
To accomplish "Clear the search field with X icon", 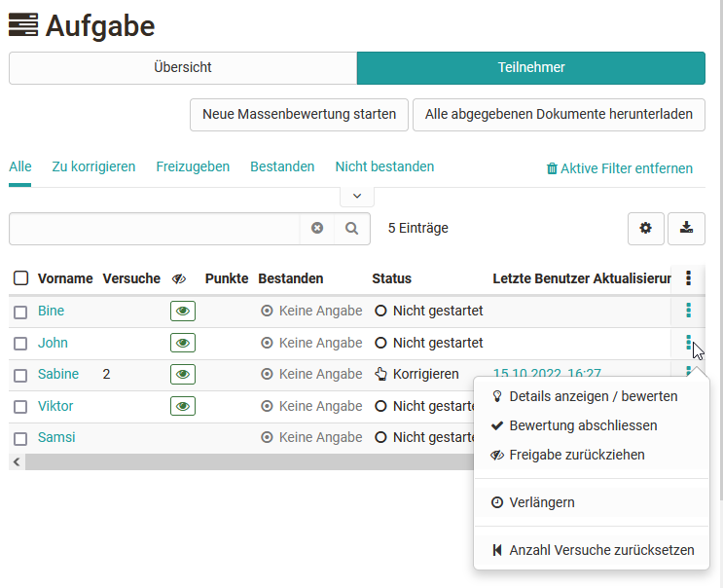I will [317, 229].
